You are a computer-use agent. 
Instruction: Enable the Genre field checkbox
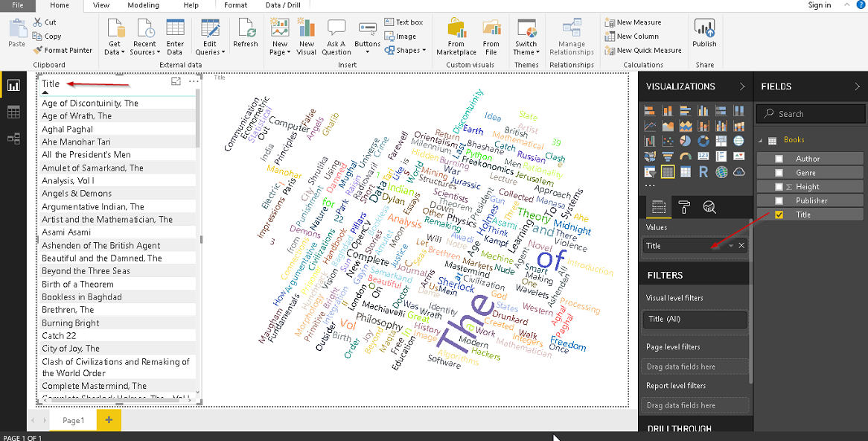pos(779,173)
